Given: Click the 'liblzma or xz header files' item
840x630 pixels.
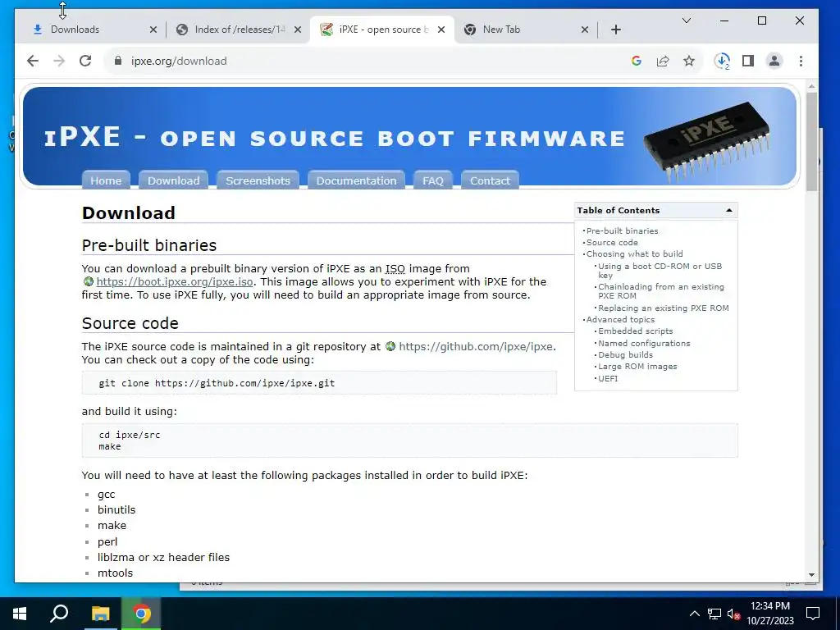Looking at the screenshot, I should [163, 557].
